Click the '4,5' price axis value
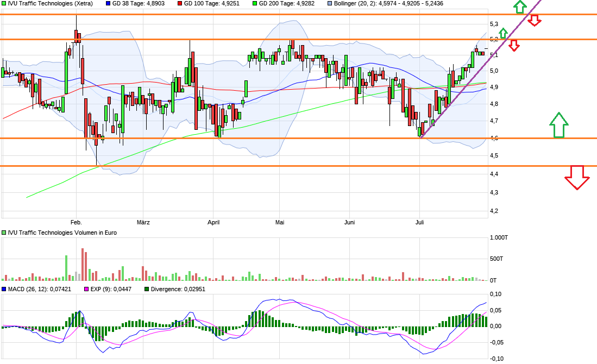This screenshot has width=597, height=364. click(494, 156)
